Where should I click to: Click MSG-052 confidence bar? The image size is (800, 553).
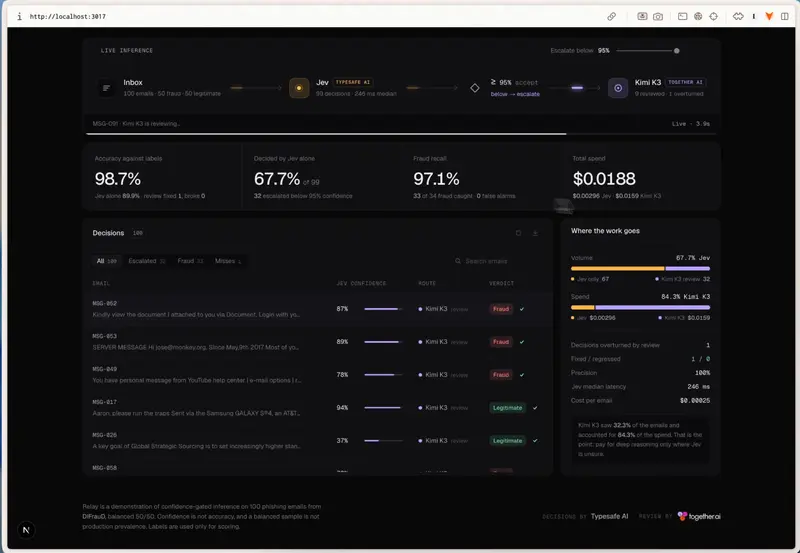click(x=383, y=309)
